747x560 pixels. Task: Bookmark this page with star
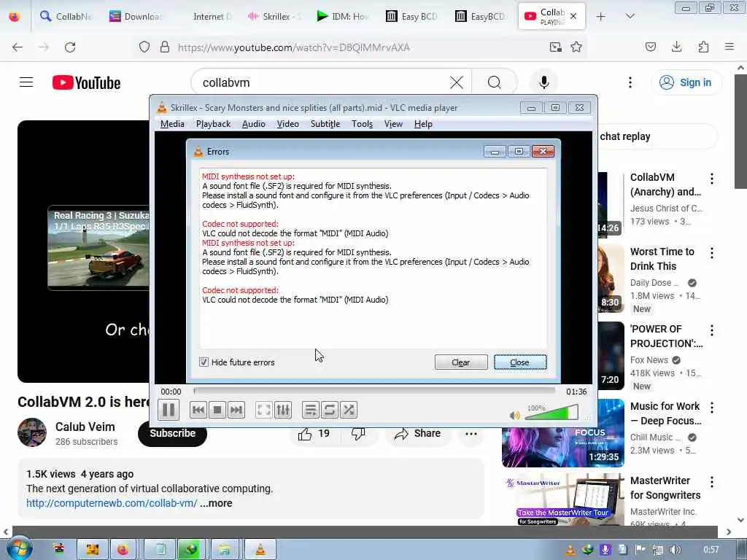576,47
